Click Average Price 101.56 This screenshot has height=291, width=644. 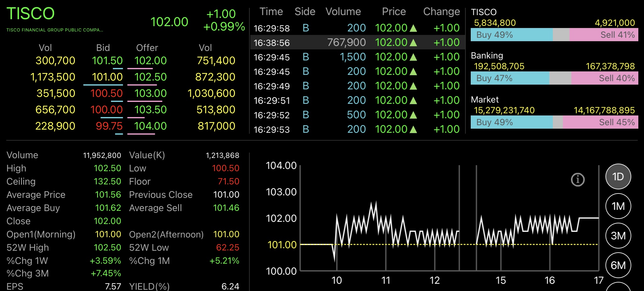pyautogui.click(x=108, y=195)
